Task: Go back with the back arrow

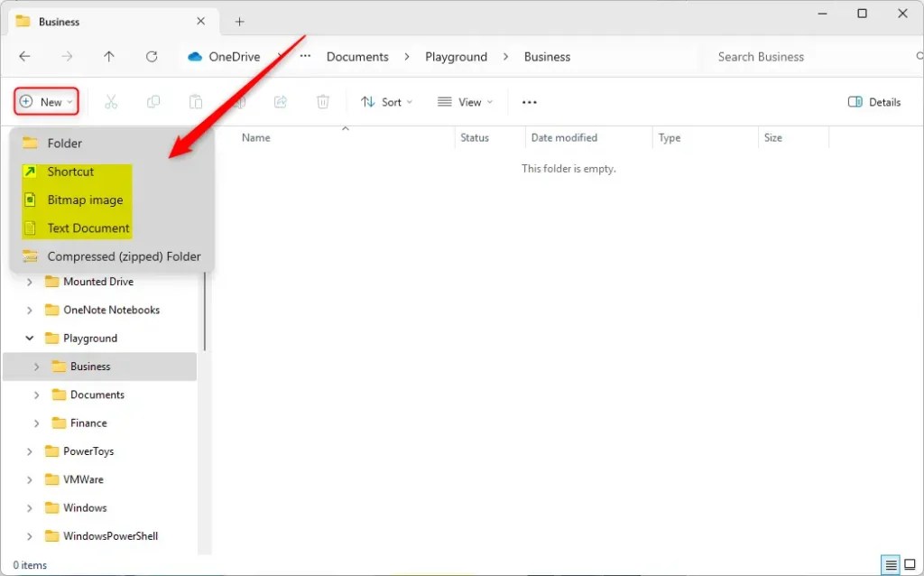Action: click(24, 57)
